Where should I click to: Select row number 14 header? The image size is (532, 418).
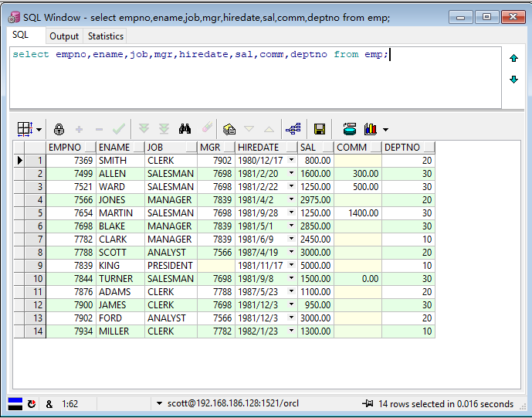click(x=36, y=331)
